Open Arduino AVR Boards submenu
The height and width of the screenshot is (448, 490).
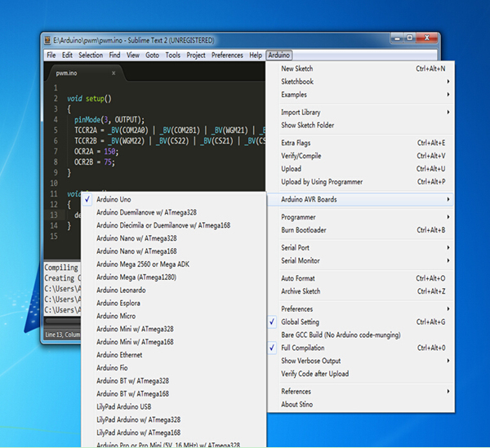361,199
